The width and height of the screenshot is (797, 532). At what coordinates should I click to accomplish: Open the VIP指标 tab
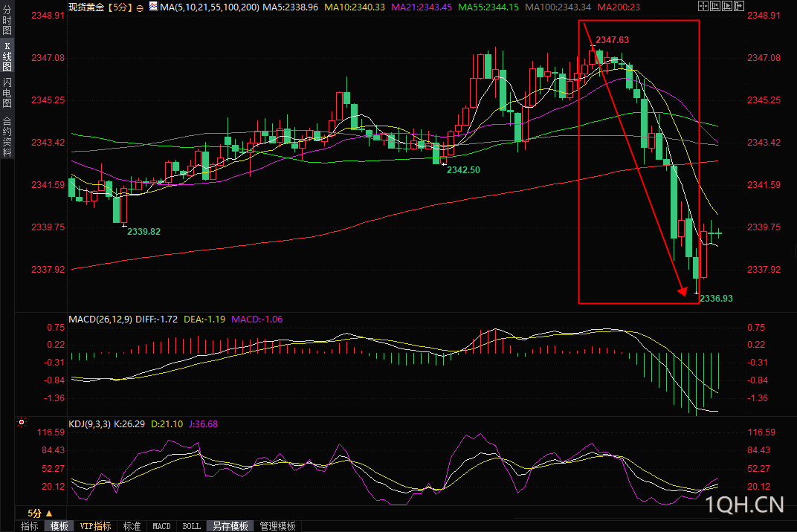coord(96,526)
